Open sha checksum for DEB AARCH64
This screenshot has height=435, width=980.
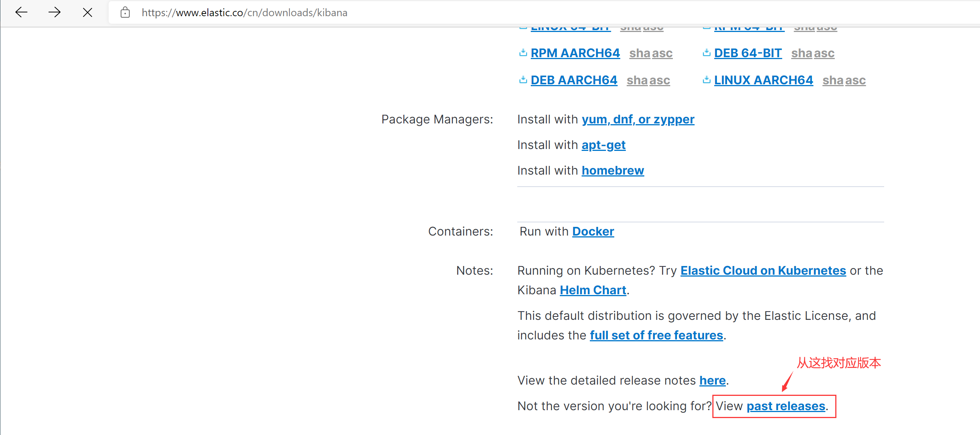pos(637,81)
